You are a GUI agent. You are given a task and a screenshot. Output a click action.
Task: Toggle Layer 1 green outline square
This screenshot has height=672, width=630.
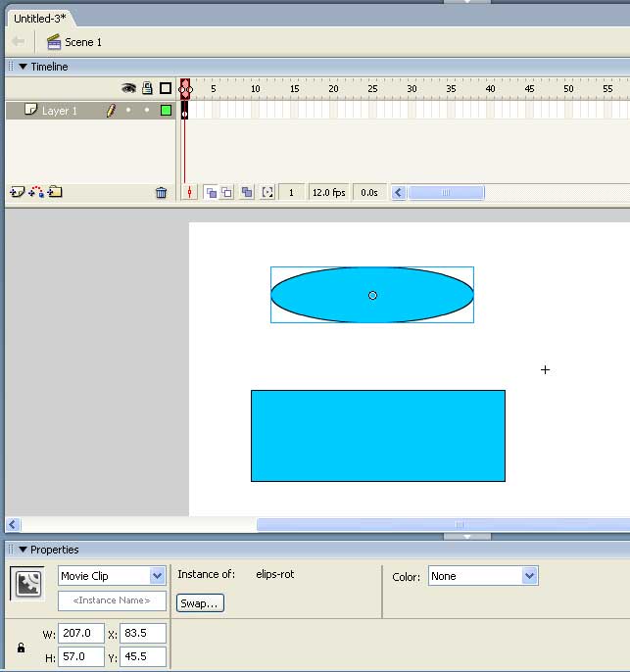tap(166, 111)
